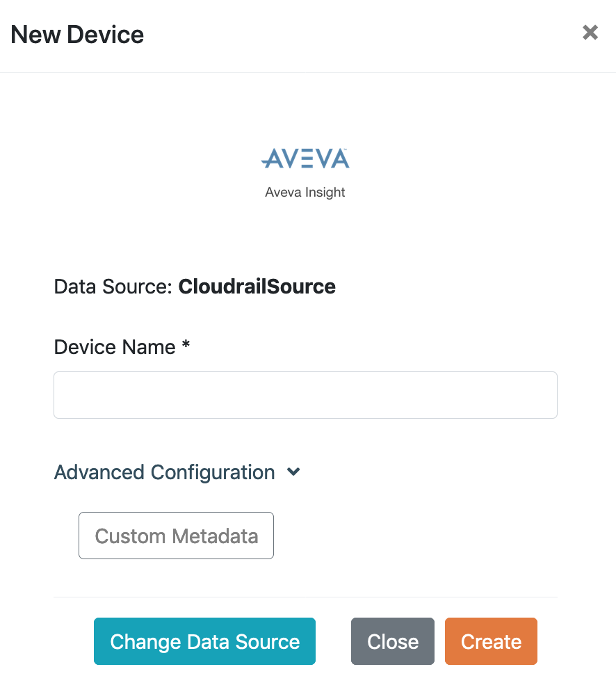The width and height of the screenshot is (616, 683).
Task: Select the Aveva Insight caption under logo
Action: click(305, 192)
